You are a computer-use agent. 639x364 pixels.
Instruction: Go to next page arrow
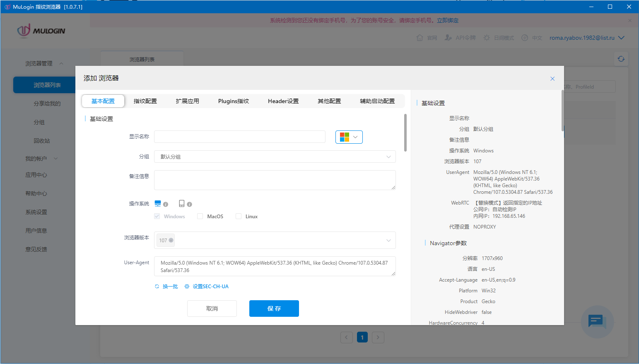click(x=378, y=337)
